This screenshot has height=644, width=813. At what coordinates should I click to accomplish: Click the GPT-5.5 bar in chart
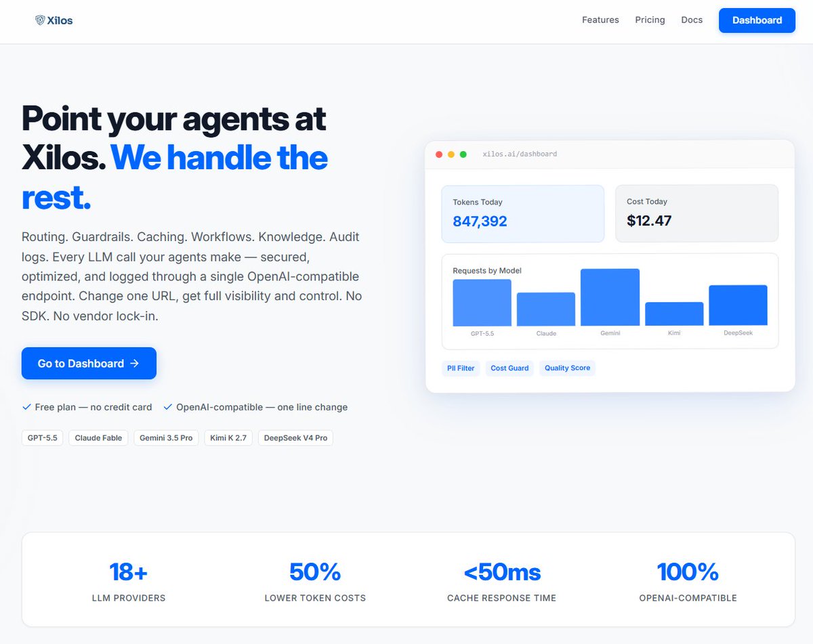point(482,303)
